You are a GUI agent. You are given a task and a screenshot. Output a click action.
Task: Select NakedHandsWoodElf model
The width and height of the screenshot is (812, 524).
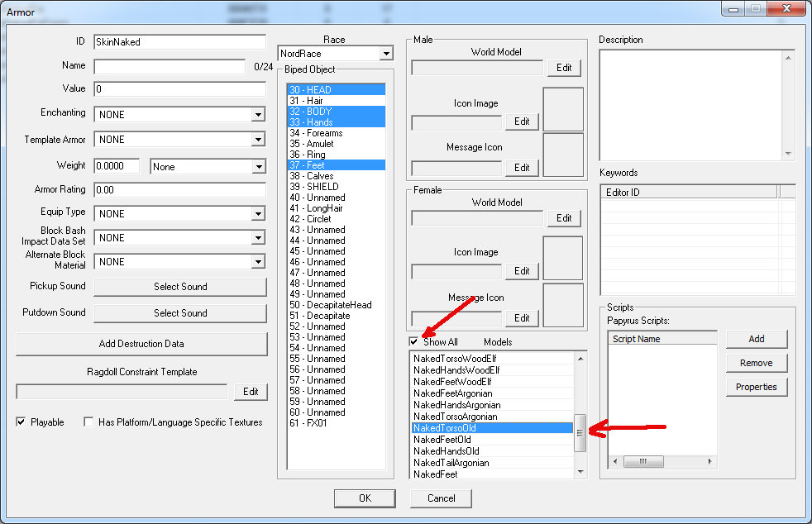click(493, 370)
